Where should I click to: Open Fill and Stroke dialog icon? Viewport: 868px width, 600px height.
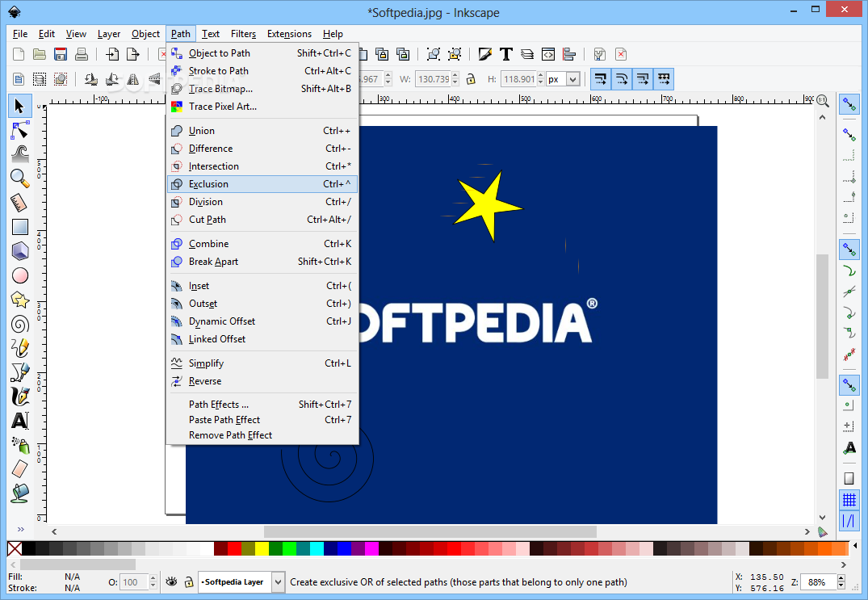coord(485,54)
